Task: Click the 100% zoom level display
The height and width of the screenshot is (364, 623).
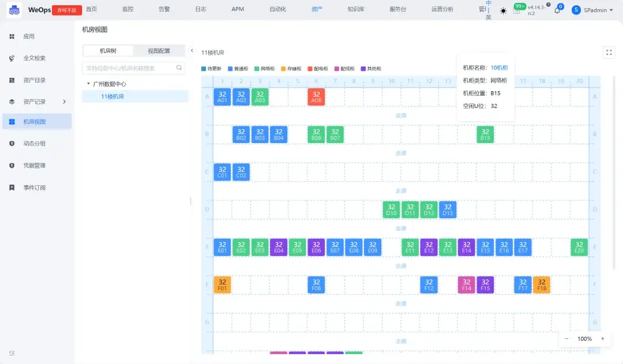Action: 584,339
